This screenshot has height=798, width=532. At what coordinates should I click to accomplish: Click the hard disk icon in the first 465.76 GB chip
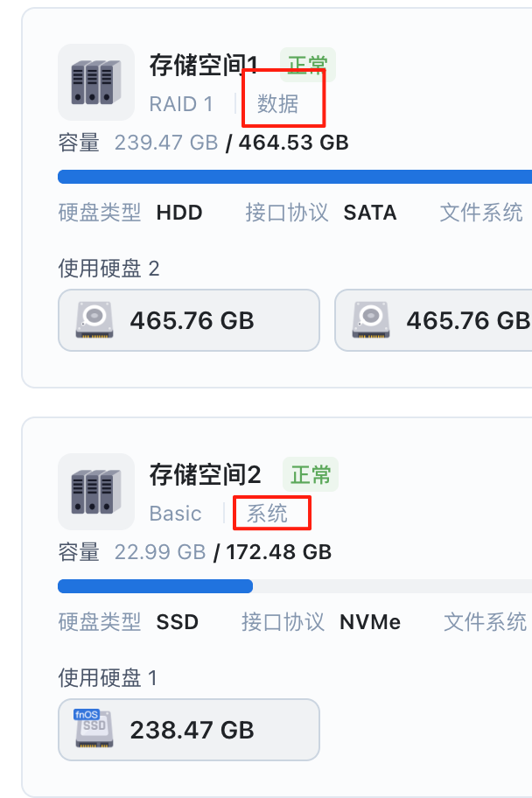tap(94, 320)
